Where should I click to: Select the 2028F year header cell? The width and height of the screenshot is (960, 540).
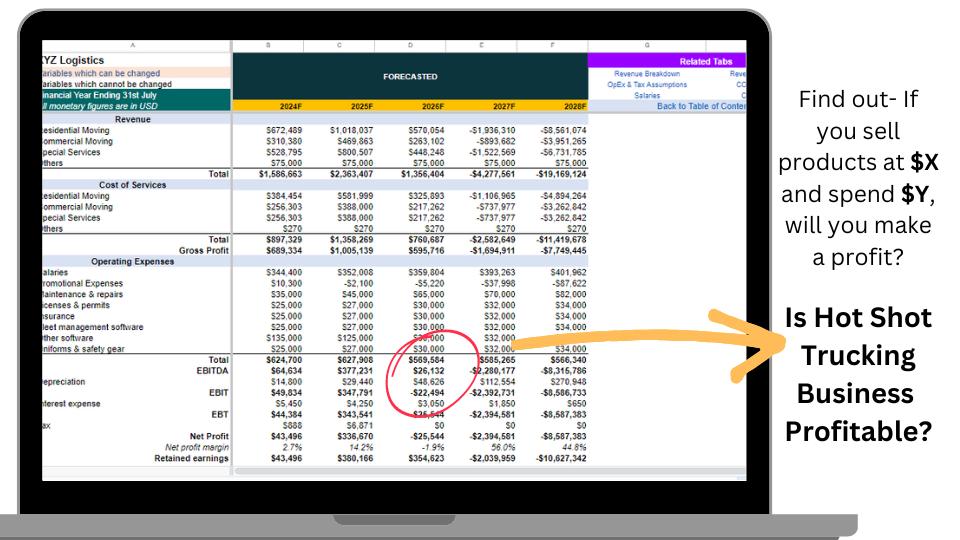552,106
